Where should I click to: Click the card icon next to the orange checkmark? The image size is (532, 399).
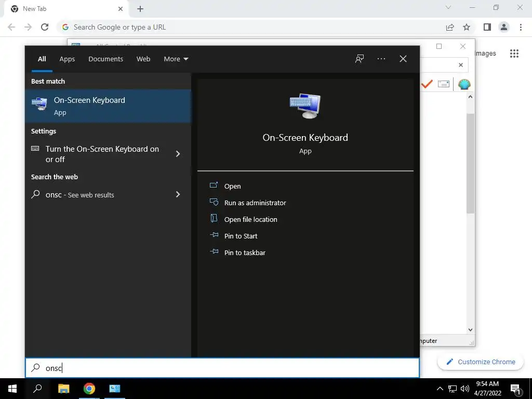[444, 84]
